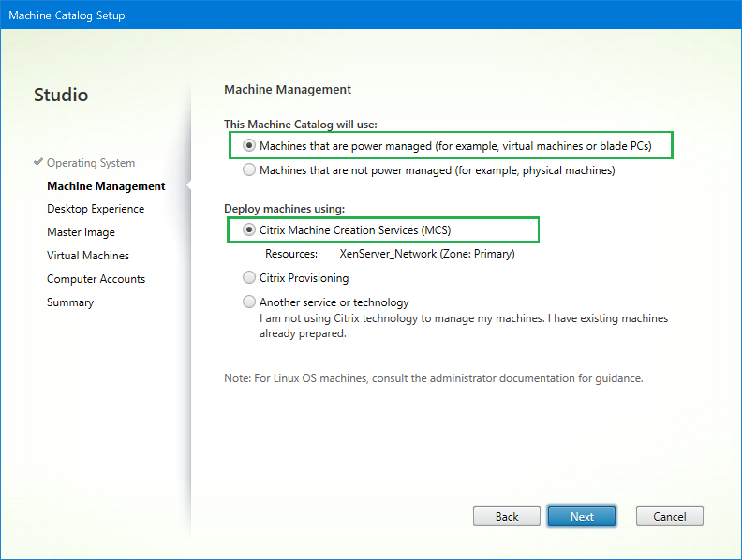
Task: Click the Linux OS machines note text
Action: pos(433,378)
